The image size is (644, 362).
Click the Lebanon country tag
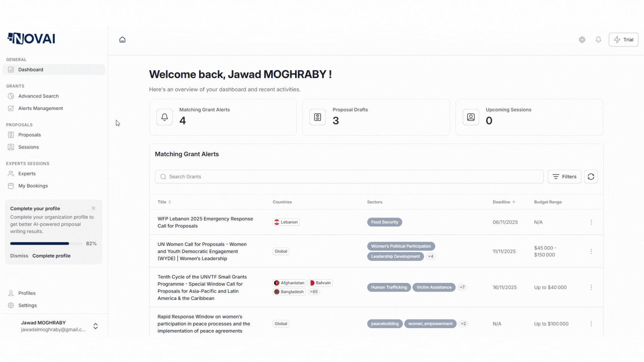(286, 222)
